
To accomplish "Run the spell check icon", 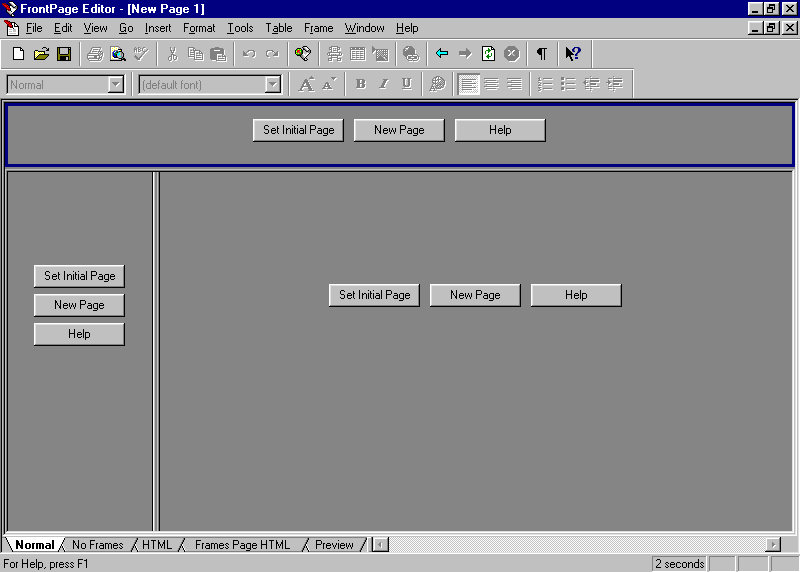I will click(141, 54).
